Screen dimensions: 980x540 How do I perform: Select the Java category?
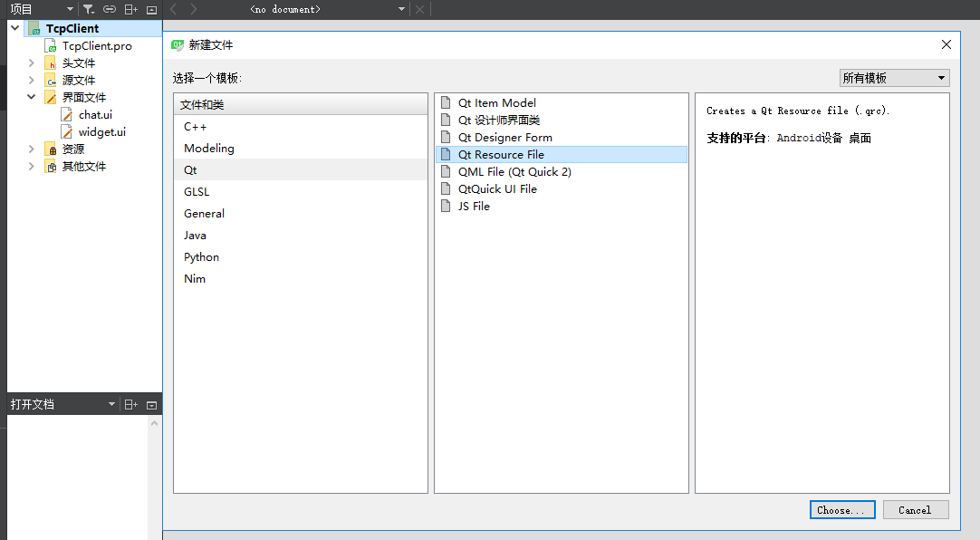pos(301,235)
